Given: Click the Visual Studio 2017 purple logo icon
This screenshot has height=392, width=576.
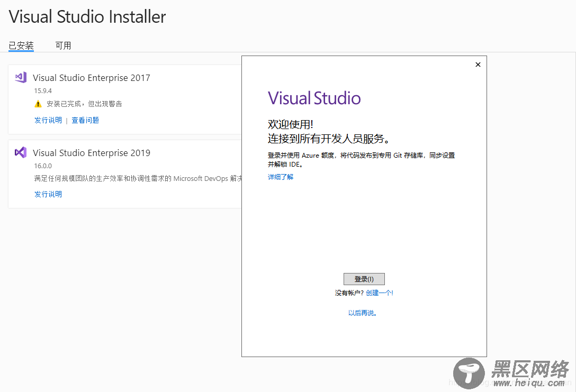Looking at the screenshot, I should [x=21, y=77].
